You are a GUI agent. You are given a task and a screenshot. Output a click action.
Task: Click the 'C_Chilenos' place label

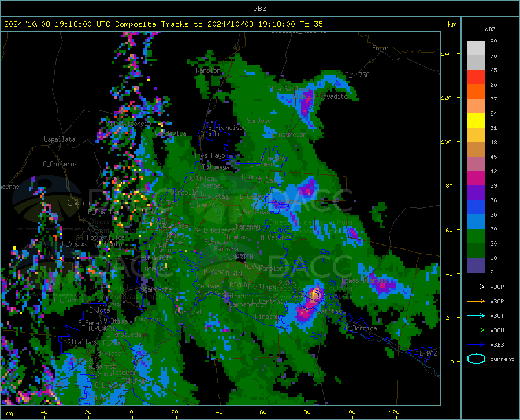click(x=60, y=164)
